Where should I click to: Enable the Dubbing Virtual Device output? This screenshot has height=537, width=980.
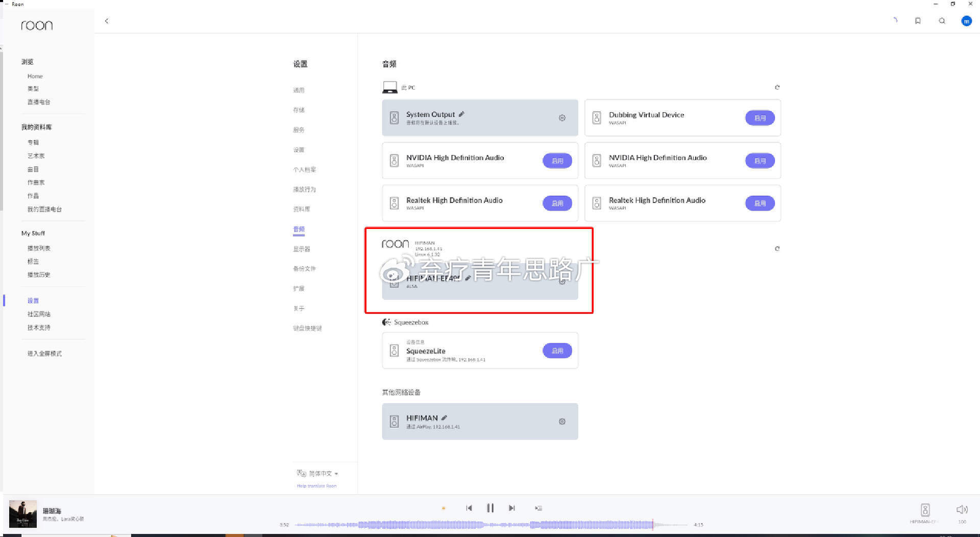pos(759,118)
